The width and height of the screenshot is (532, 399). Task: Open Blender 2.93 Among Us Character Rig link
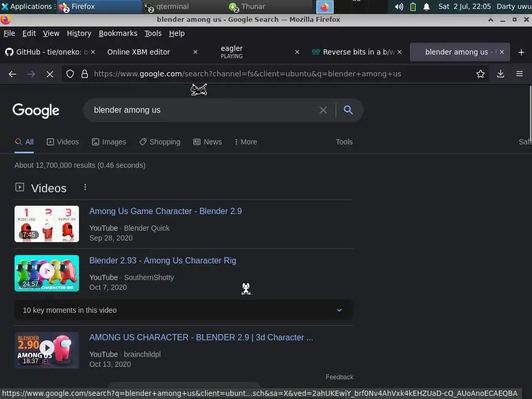tap(163, 260)
